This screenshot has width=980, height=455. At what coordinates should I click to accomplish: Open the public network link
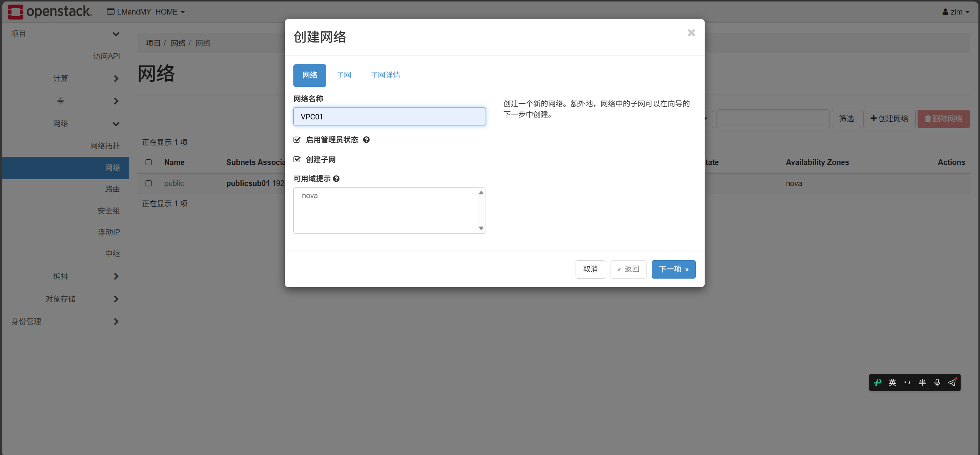click(174, 183)
